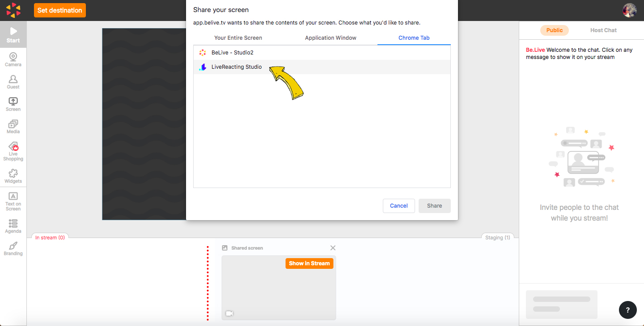This screenshot has width=644, height=326.
Task: Click the LiveReacting favicon in tab list
Action: [x=203, y=67]
